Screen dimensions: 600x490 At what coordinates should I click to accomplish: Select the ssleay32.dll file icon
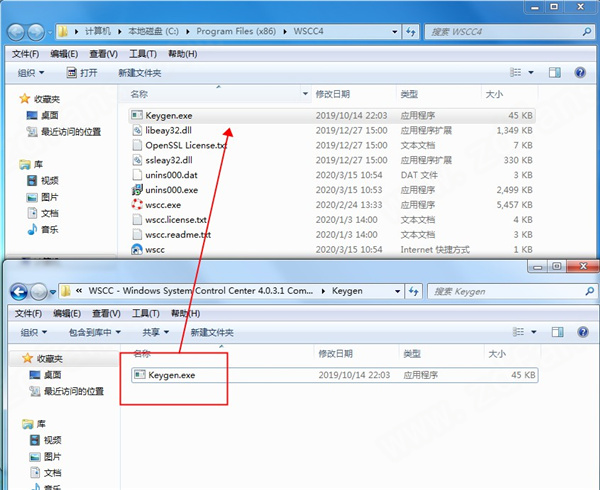click(137, 160)
